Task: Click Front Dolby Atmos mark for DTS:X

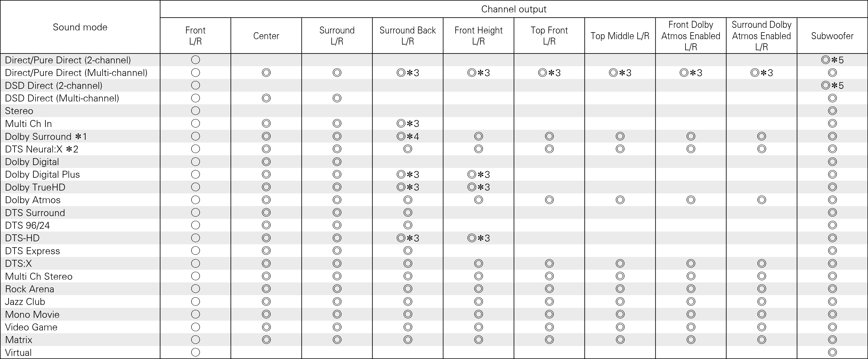Action: pos(691,263)
